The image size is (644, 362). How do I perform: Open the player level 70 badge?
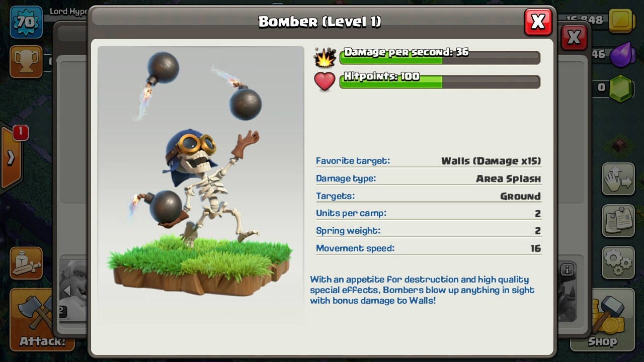coord(26,22)
